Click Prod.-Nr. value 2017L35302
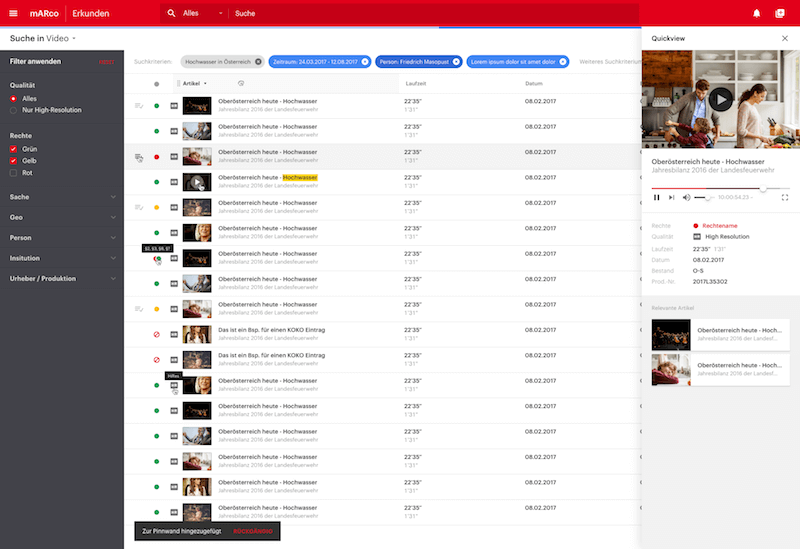Image resolution: width=800 pixels, height=549 pixels. point(710,282)
